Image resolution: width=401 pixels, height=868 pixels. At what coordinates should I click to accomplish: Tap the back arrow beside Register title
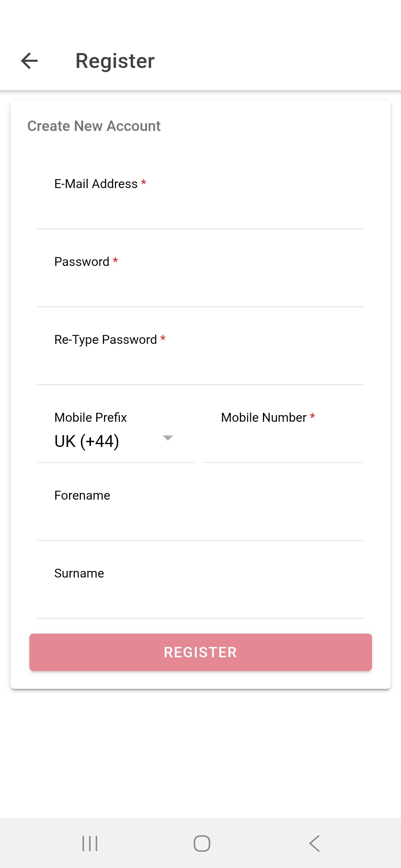[29, 61]
